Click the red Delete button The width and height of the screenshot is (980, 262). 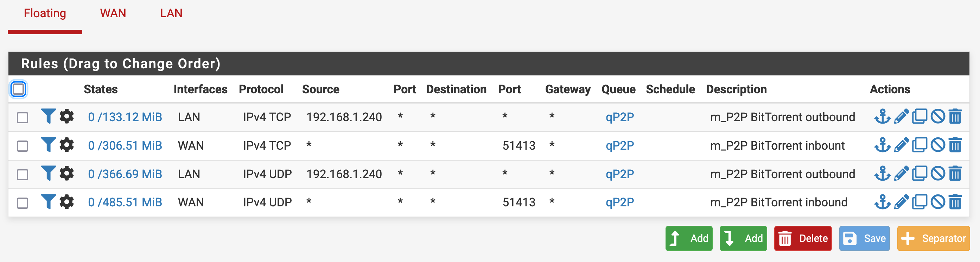click(803, 238)
